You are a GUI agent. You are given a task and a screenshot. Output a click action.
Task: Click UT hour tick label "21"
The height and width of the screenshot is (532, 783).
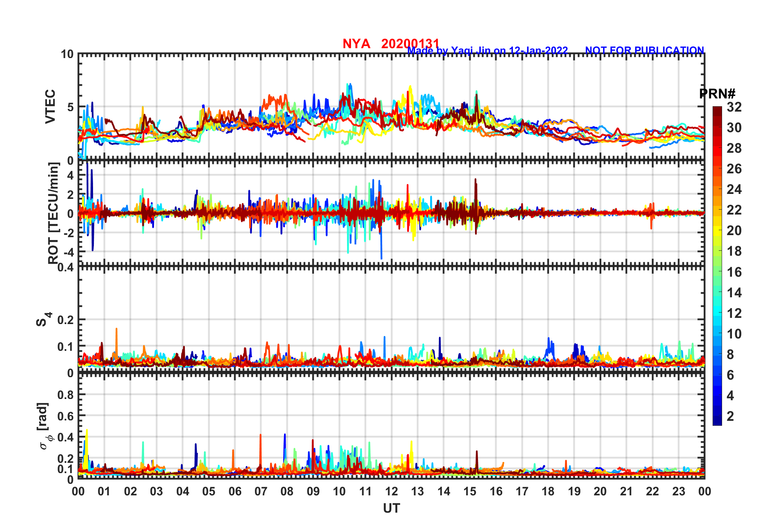tap(626, 492)
